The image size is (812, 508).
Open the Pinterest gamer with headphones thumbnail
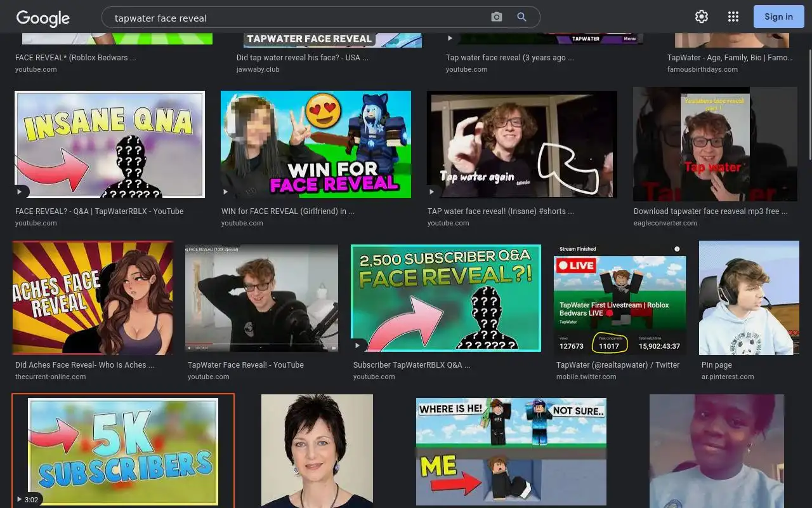[x=749, y=298]
